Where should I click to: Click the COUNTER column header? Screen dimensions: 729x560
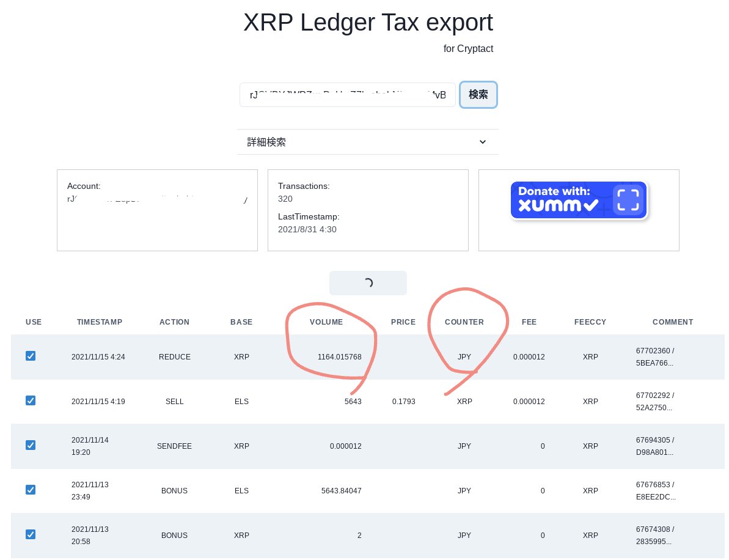464,322
